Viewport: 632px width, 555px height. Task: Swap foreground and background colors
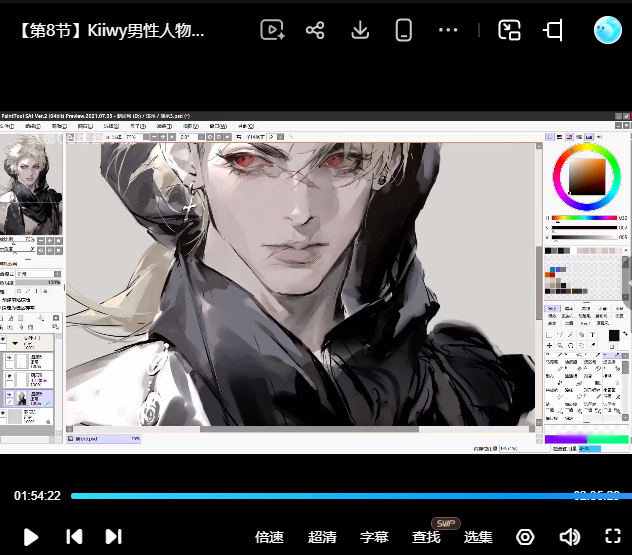click(625, 334)
